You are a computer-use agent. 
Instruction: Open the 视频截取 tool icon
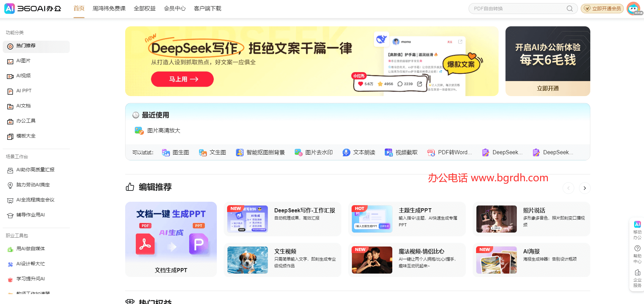(389, 153)
